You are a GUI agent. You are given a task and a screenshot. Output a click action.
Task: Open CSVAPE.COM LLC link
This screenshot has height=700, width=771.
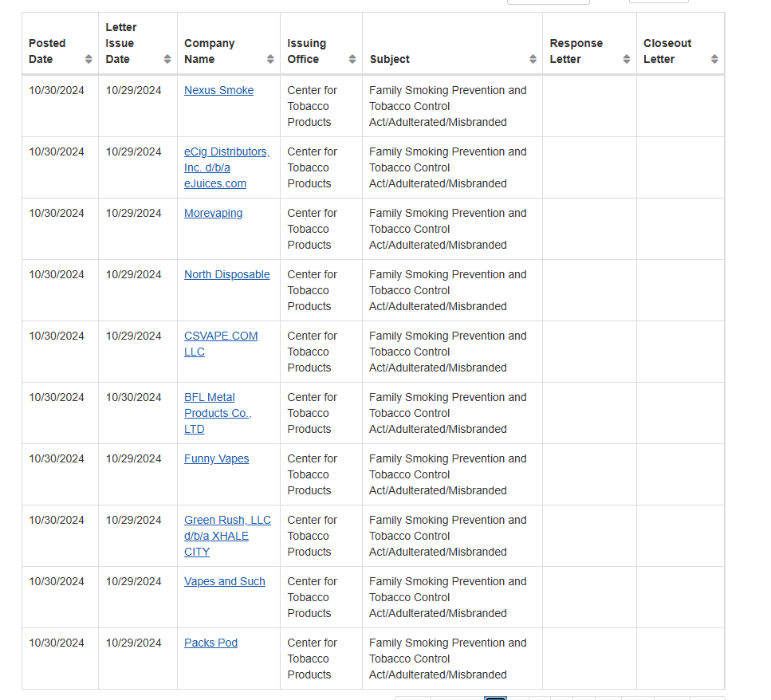(221, 344)
